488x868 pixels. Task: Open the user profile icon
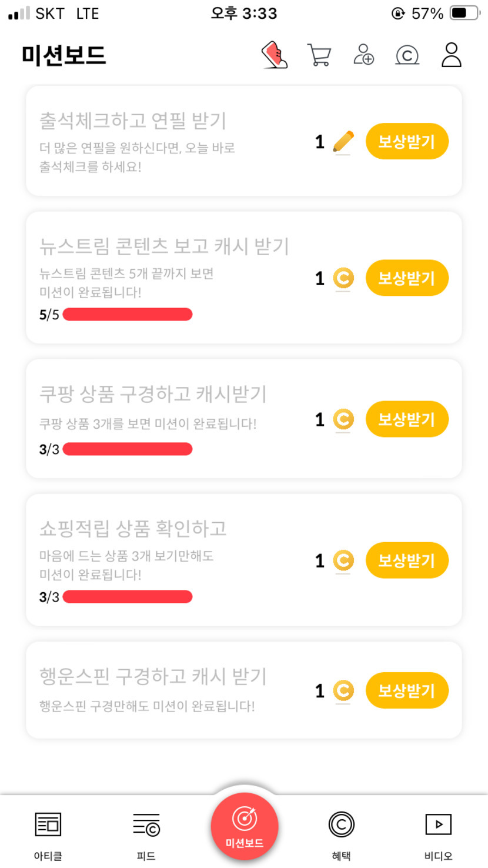coord(452,55)
